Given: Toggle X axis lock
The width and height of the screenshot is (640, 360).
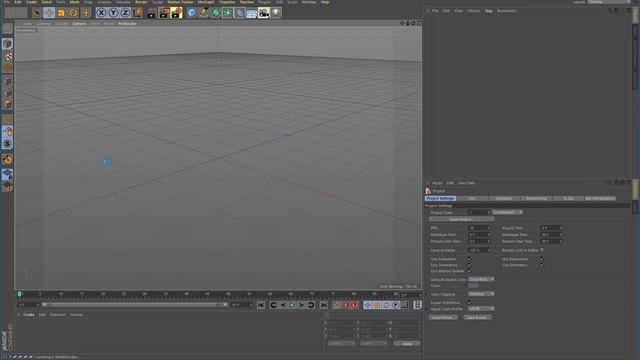Looking at the screenshot, I should pos(101,13).
